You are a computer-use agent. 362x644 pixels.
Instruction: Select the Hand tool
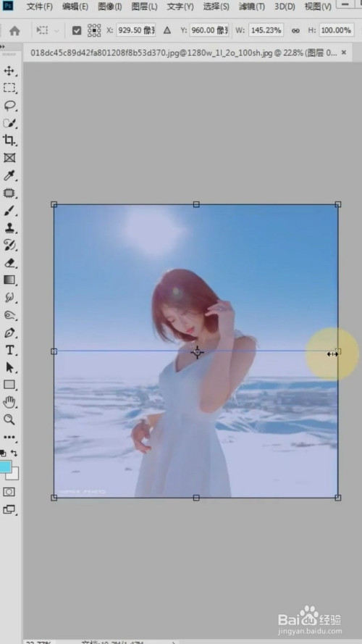click(x=9, y=402)
